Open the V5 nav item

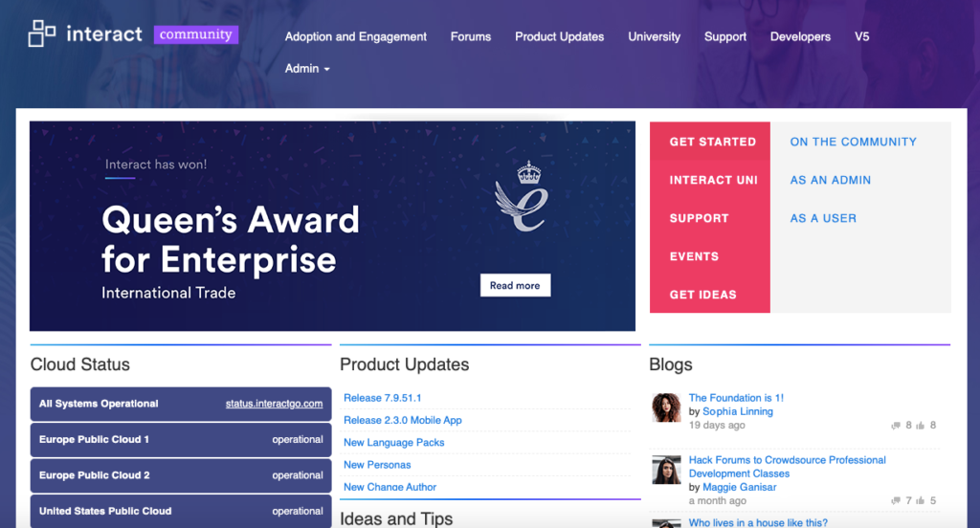tap(862, 37)
